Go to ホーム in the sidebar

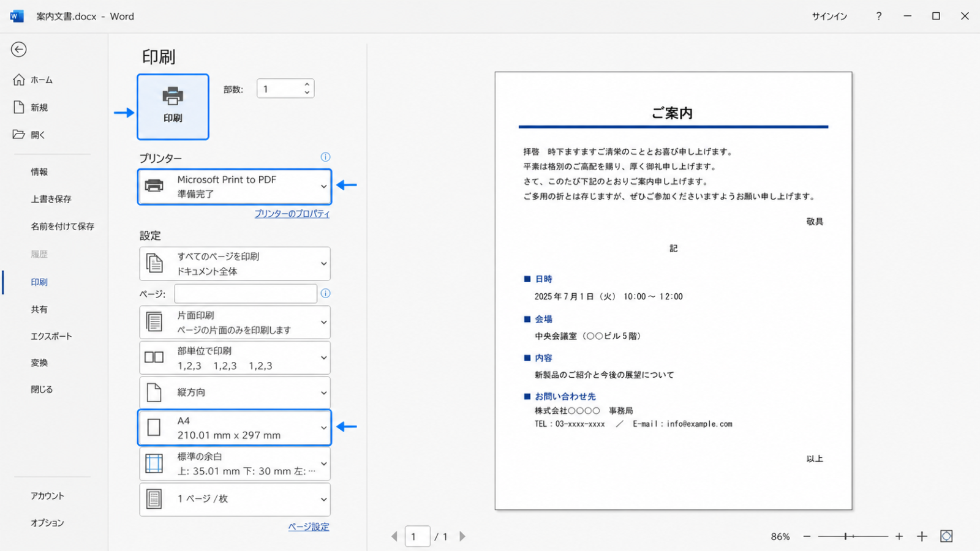42,80
